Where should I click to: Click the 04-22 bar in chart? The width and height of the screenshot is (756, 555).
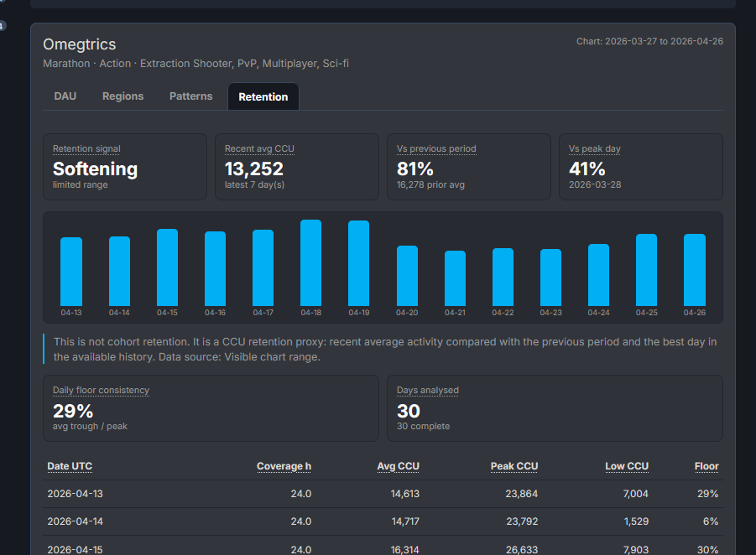503,277
